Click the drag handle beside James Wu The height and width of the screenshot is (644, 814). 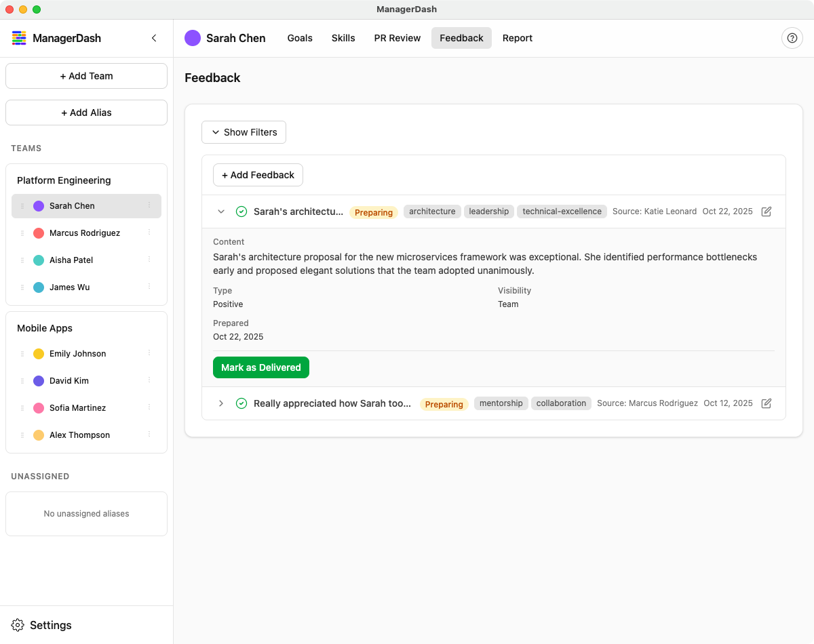(22, 287)
